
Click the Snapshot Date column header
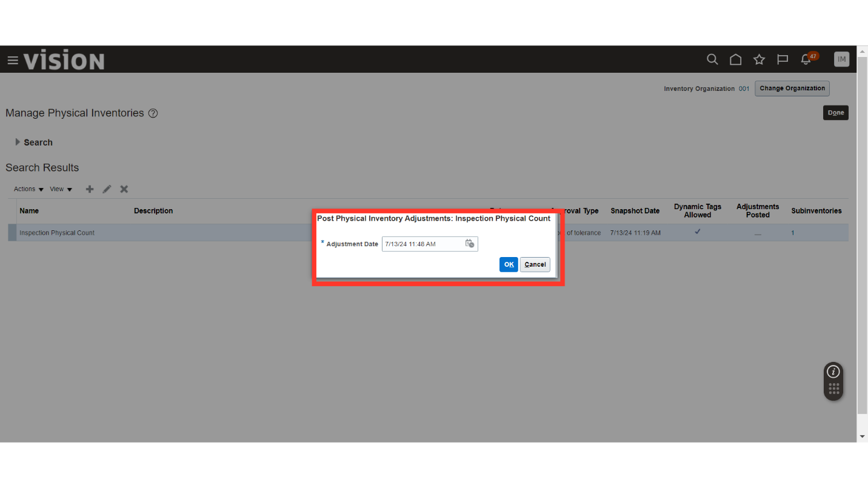[x=635, y=211]
